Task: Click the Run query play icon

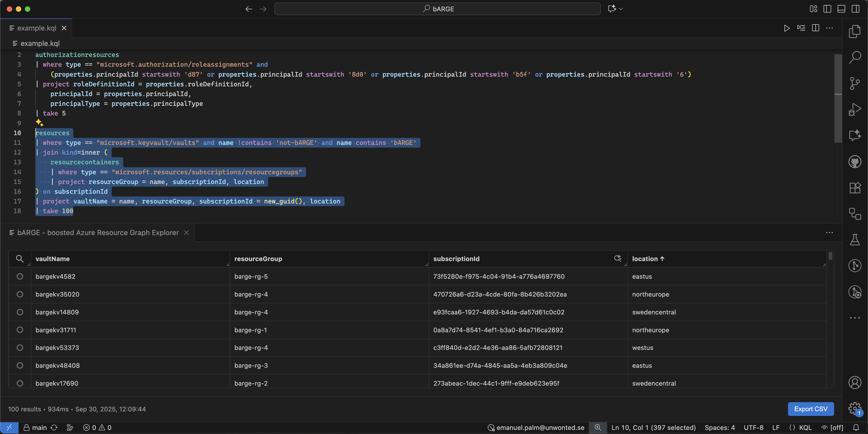Action: tap(786, 28)
